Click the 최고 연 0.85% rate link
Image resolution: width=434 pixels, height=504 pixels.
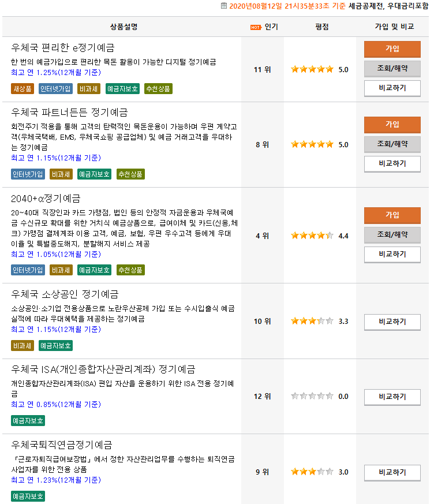coord(56,404)
